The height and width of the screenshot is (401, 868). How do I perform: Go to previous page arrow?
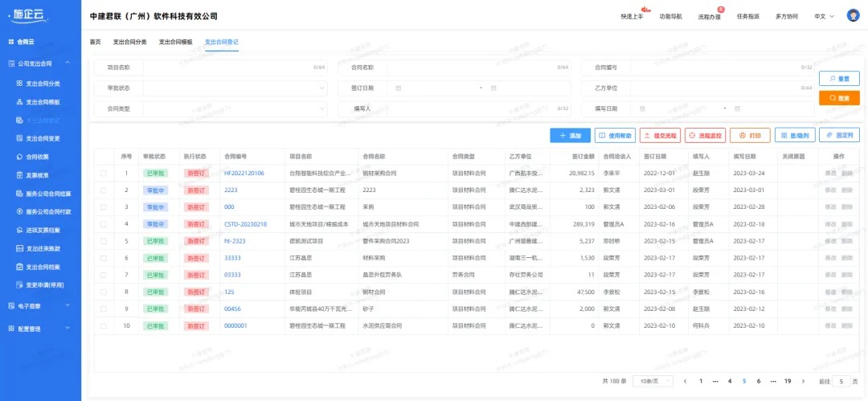[686, 381]
